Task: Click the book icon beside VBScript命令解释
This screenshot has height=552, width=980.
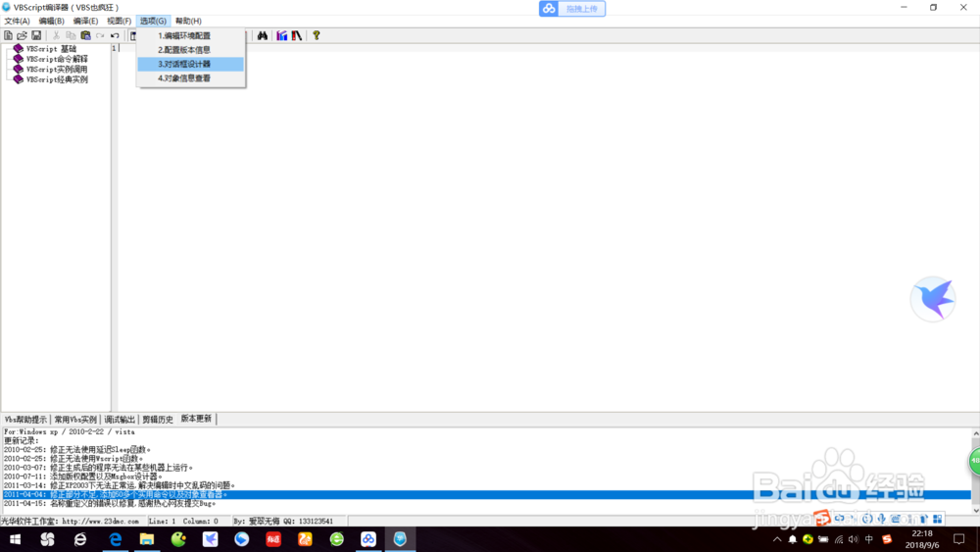Action: coord(18,59)
